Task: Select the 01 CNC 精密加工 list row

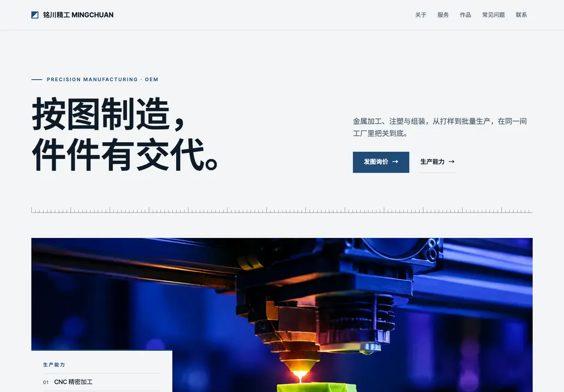Action: pyautogui.click(x=102, y=382)
